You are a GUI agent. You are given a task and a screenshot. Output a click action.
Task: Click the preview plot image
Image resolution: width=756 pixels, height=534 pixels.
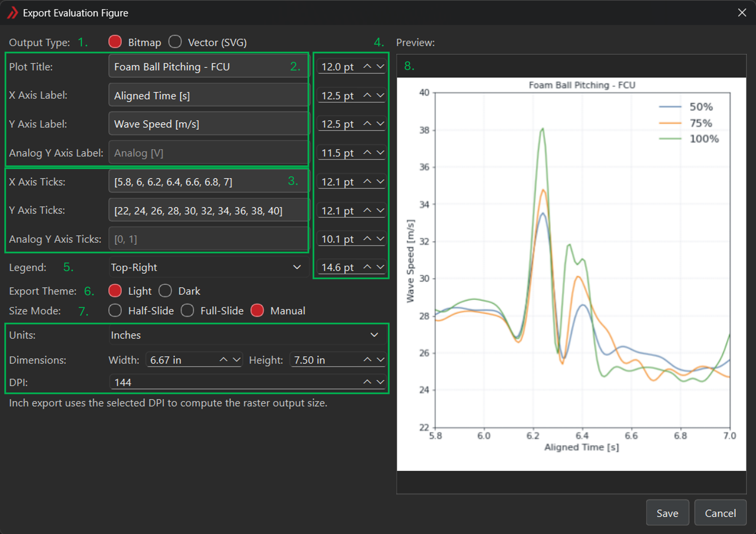point(571,274)
